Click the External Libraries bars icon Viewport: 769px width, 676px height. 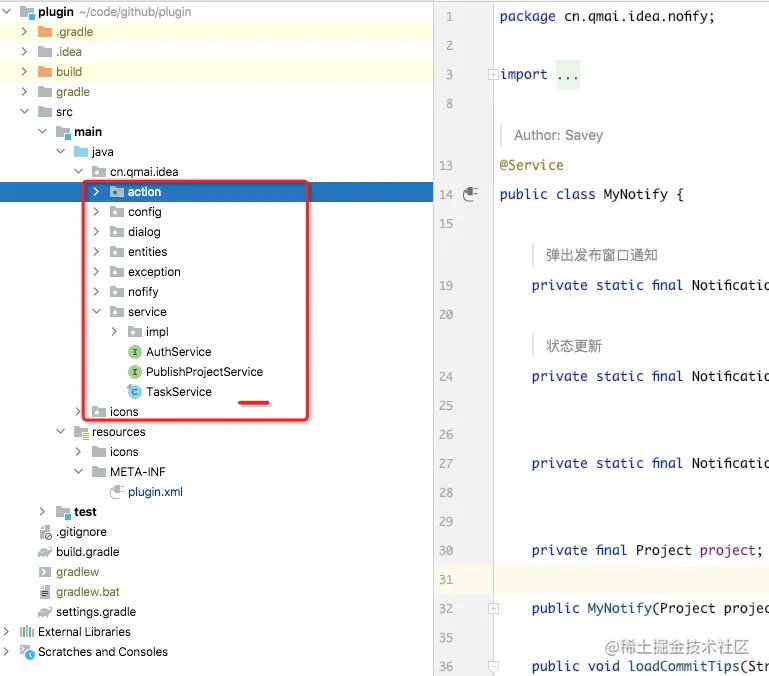point(26,631)
